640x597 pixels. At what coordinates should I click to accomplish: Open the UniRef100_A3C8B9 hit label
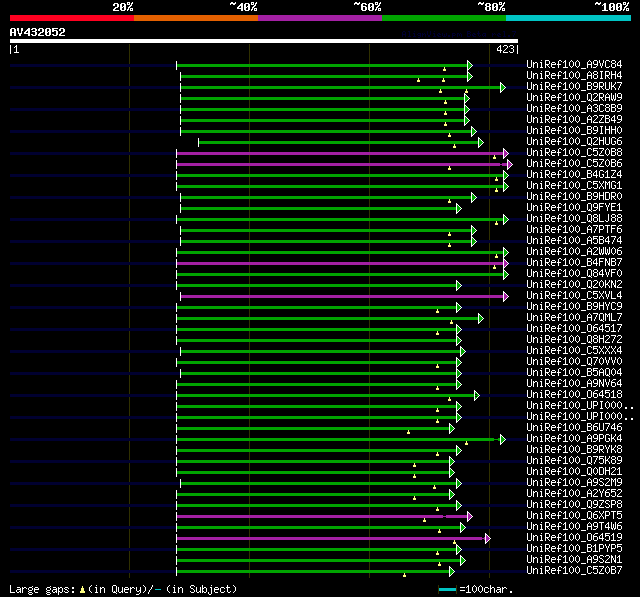coord(574,109)
